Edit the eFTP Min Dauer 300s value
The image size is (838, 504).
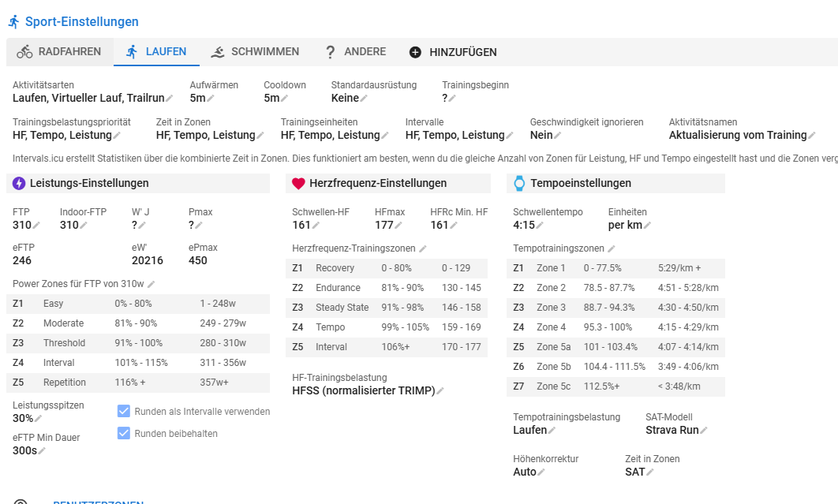coord(42,451)
